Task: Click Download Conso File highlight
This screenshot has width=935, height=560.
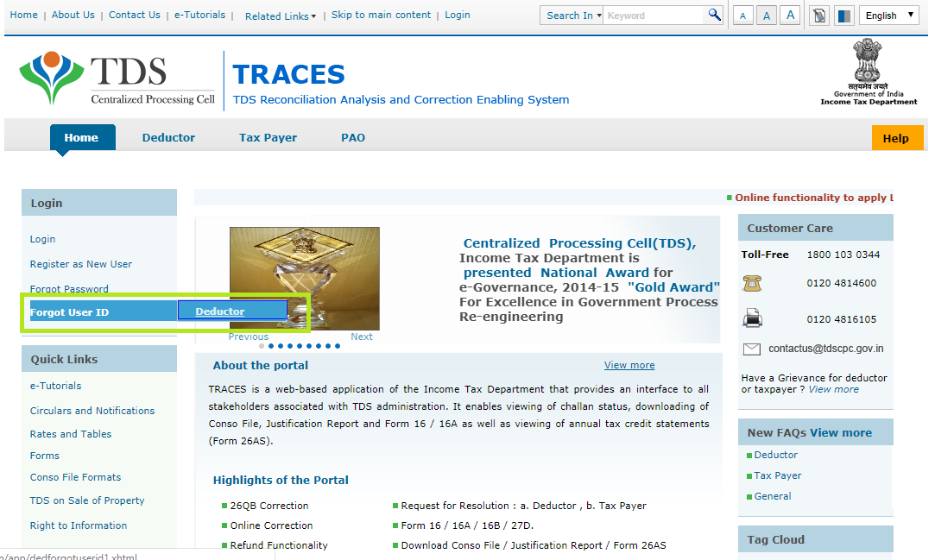Action: point(534,545)
